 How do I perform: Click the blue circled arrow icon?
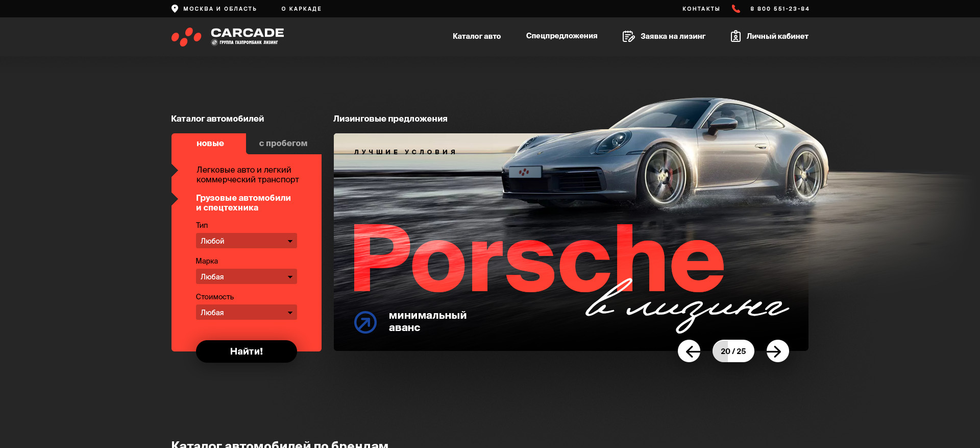(365, 322)
